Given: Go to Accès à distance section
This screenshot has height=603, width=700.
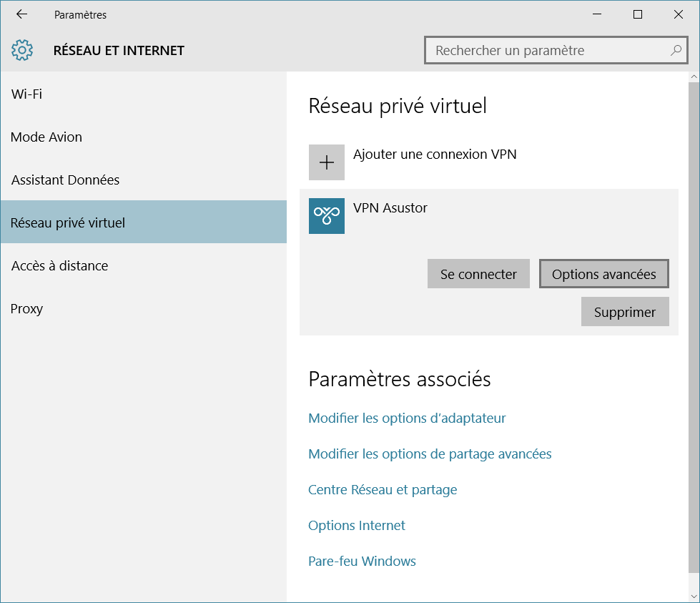Looking at the screenshot, I should pyautogui.click(x=59, y=265).
